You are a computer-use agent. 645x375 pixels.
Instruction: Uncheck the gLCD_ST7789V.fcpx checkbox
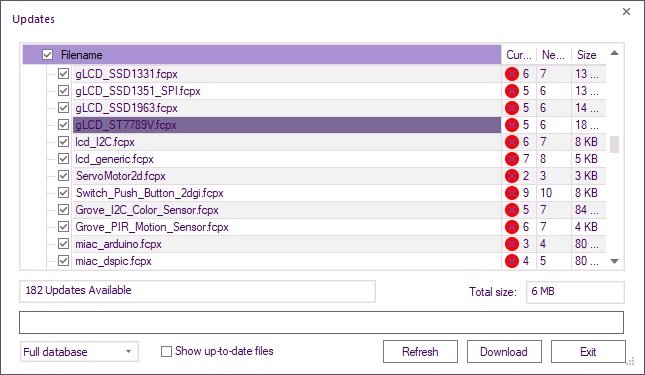click(x=63, y=125)
